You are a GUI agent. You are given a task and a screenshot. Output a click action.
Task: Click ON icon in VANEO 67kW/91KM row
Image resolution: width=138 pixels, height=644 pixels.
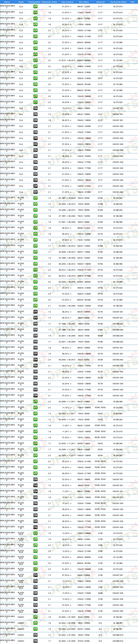[x=35, y=641]
